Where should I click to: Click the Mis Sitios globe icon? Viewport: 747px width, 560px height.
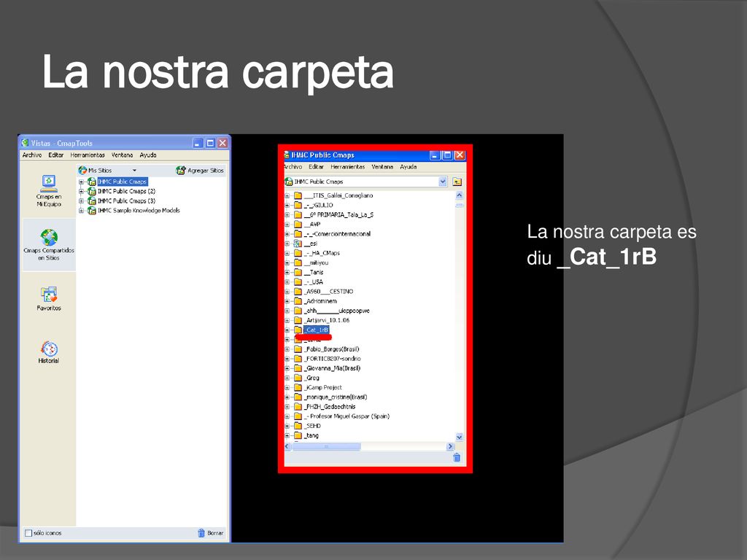pyautogui.click(x=82, y=170)
